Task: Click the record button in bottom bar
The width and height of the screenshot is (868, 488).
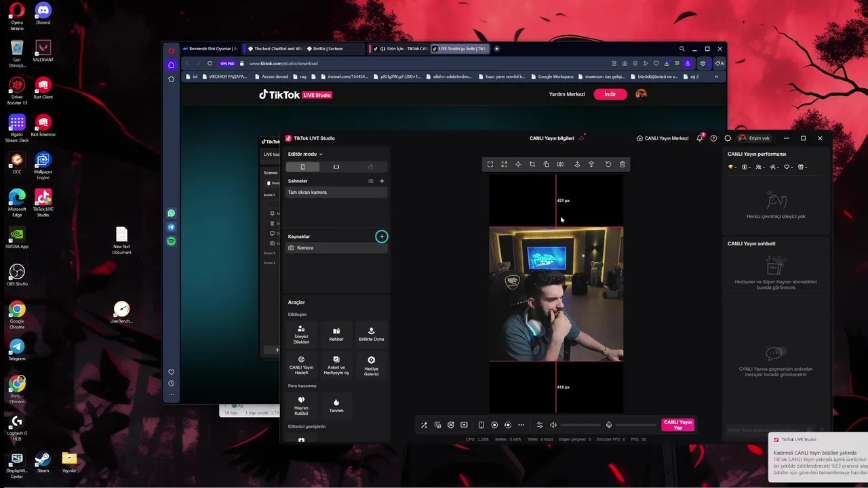Action: [494, 425]
